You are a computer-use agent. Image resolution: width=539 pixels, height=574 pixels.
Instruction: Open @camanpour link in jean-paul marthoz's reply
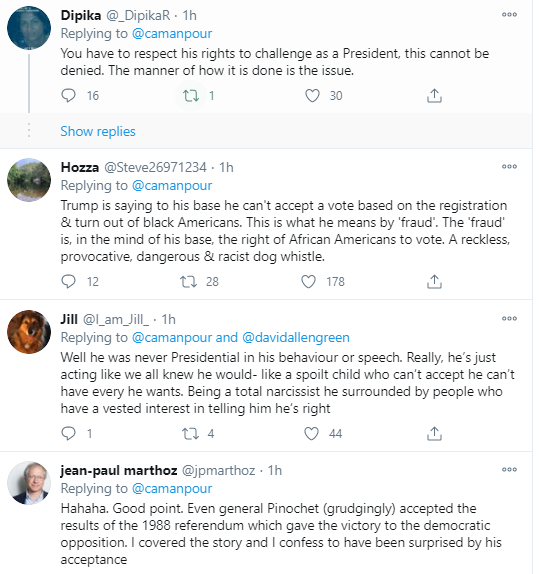pyautogui.click(x=172, y=488)
